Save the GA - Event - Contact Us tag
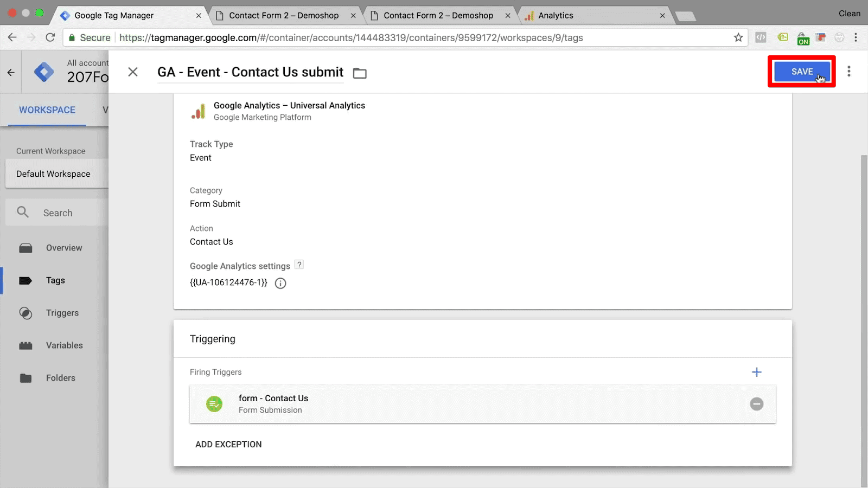868x488 pixels. [x=802, y=71]
